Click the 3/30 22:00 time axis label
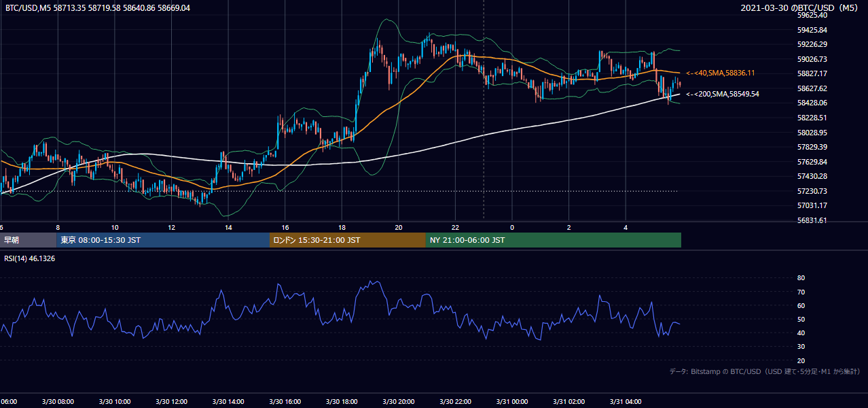This screenshot has height=408, width=868. point(455,402)
